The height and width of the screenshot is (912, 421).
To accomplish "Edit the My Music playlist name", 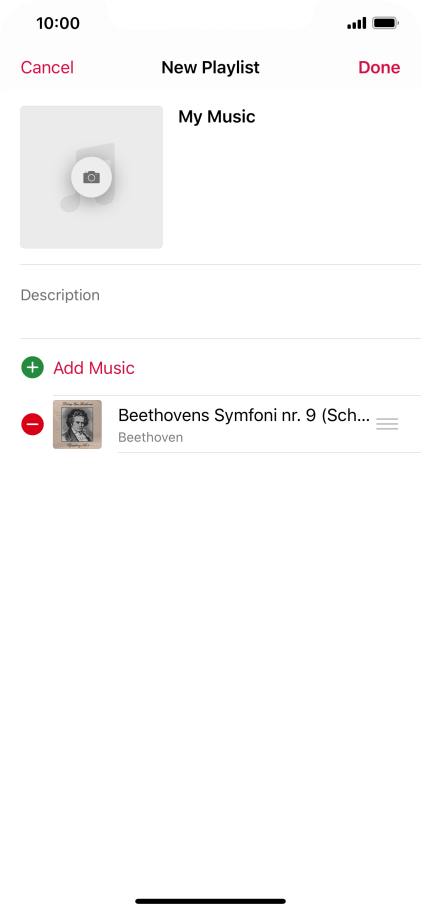I will [217, 116].
